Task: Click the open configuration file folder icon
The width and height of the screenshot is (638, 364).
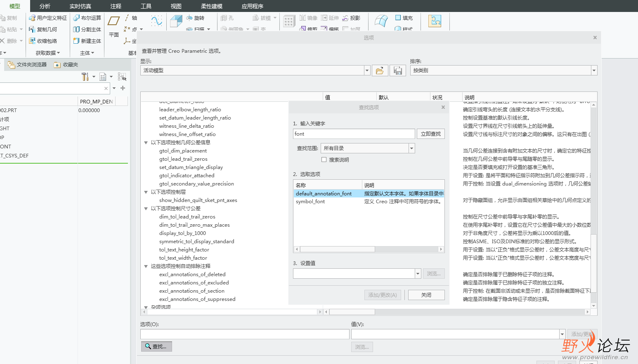Action: 380,70
